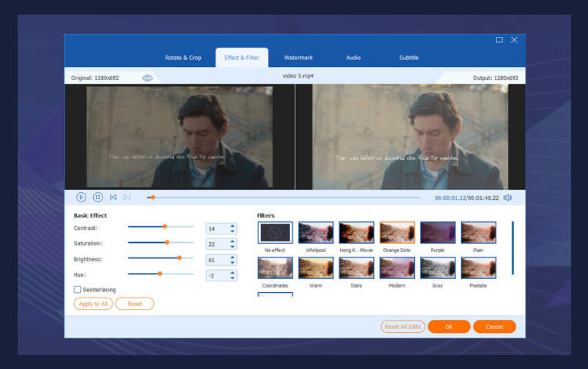Viewport: 588px width, 369px height.
Task: Click the filters list vertical scrollbar
Action: tap(513, 248)
